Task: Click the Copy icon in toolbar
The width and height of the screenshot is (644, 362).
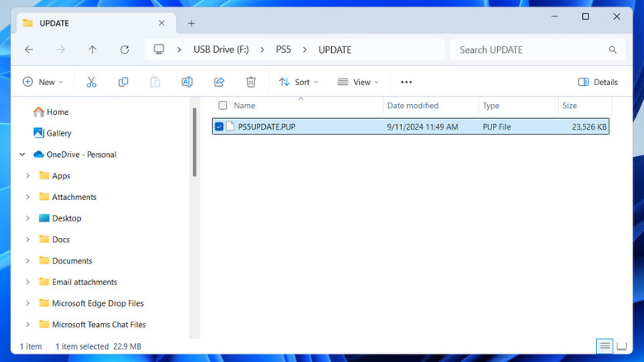Action: pyautogui.click(x=123, y=82)
